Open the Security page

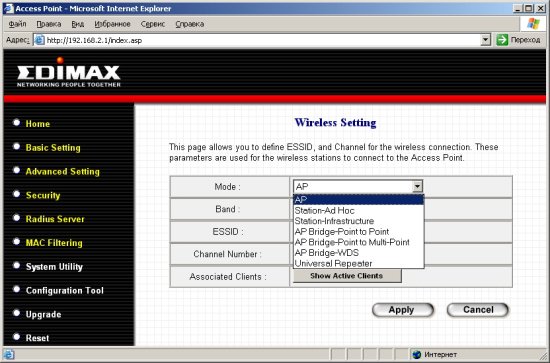coord(43,195)
